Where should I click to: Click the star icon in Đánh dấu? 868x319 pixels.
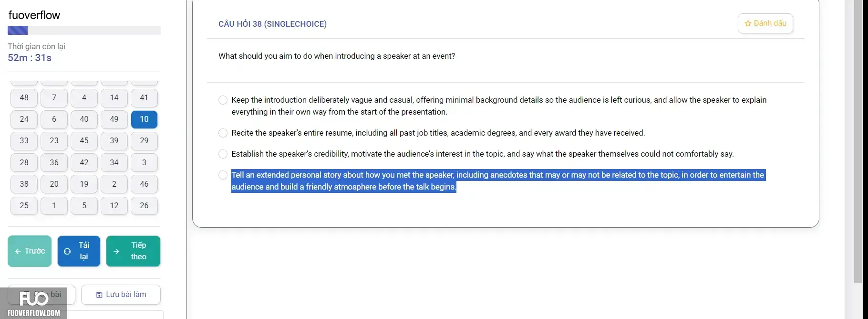click(x=748, y=23)
